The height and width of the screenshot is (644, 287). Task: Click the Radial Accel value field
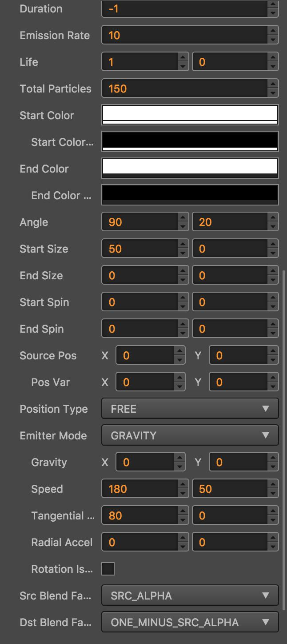coord(140,542)
